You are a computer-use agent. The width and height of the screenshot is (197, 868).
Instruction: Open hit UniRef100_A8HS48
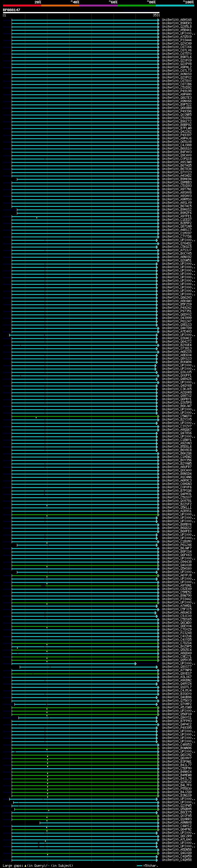(177, 20)
